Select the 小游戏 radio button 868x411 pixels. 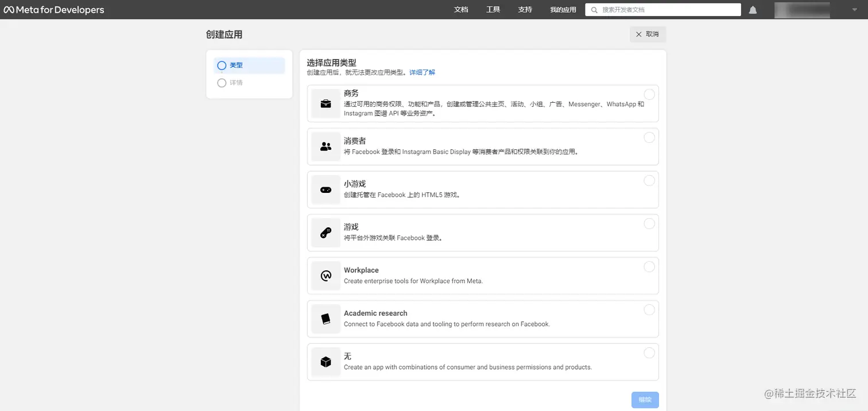[x=649, y=180]
